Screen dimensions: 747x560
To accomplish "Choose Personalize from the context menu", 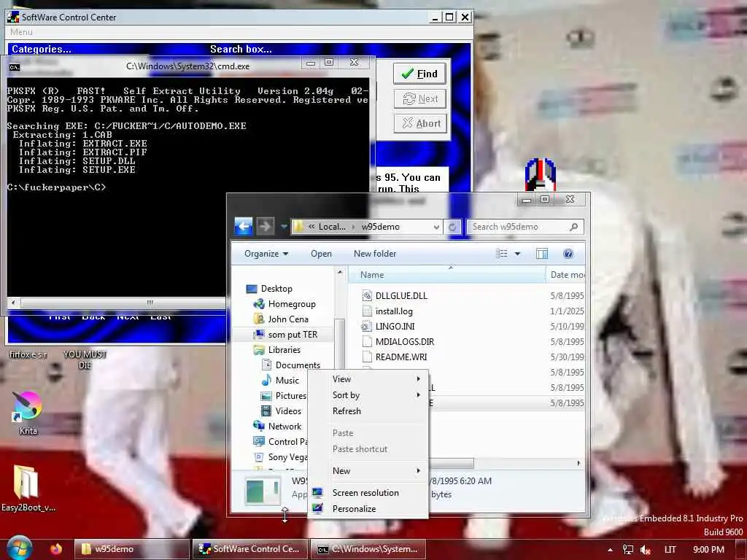I will click(x=368, y=508).
